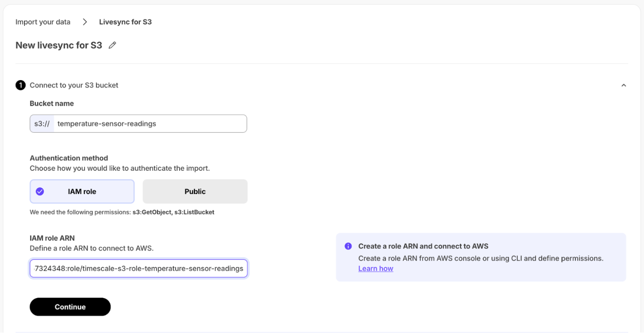Collapse the Connect to your S3 bucket section
The image size is (644, 334).
point(624,85)
